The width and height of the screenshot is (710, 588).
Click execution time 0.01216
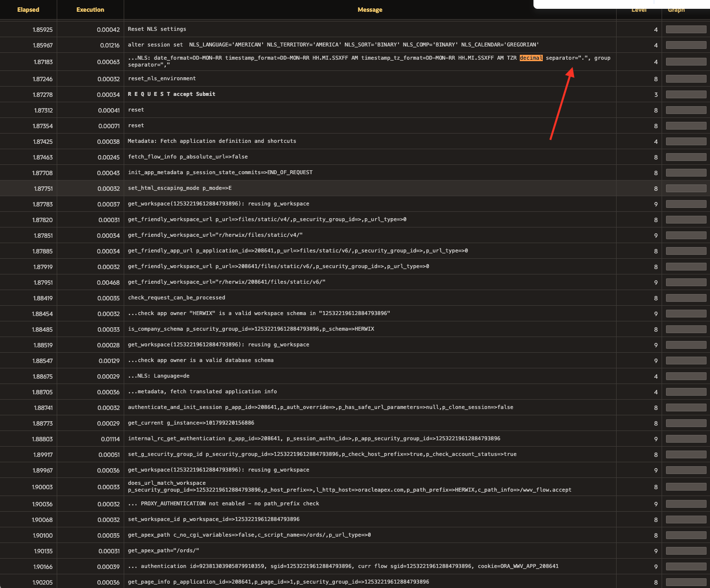[x=109, y=45]
